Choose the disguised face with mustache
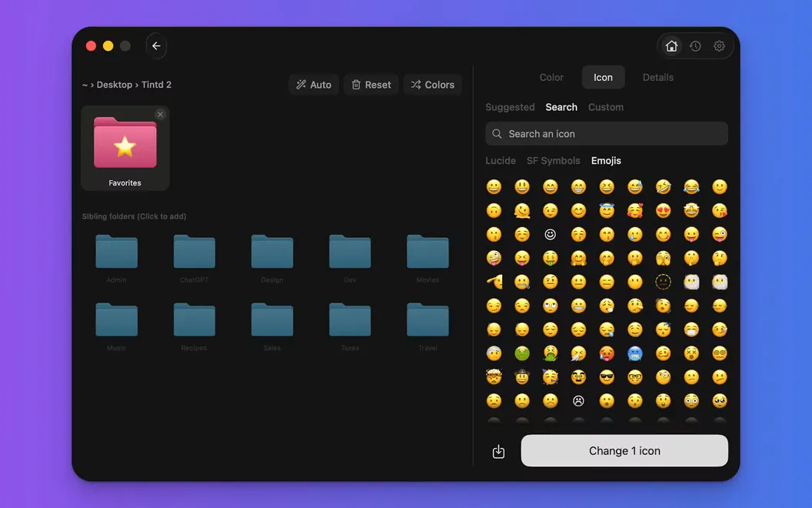Screen dimensions: 812x508 (x=578, y=377)
